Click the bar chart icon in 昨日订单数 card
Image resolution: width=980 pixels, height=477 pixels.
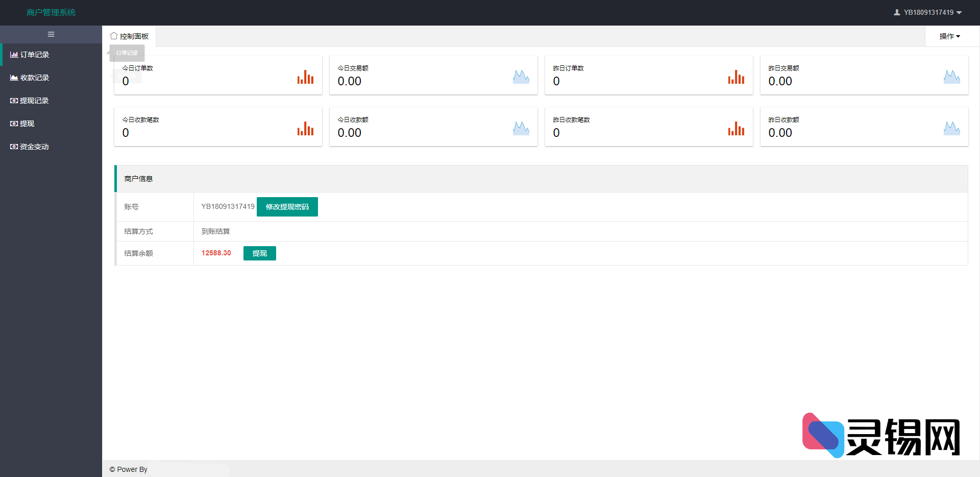click(736, 77)
